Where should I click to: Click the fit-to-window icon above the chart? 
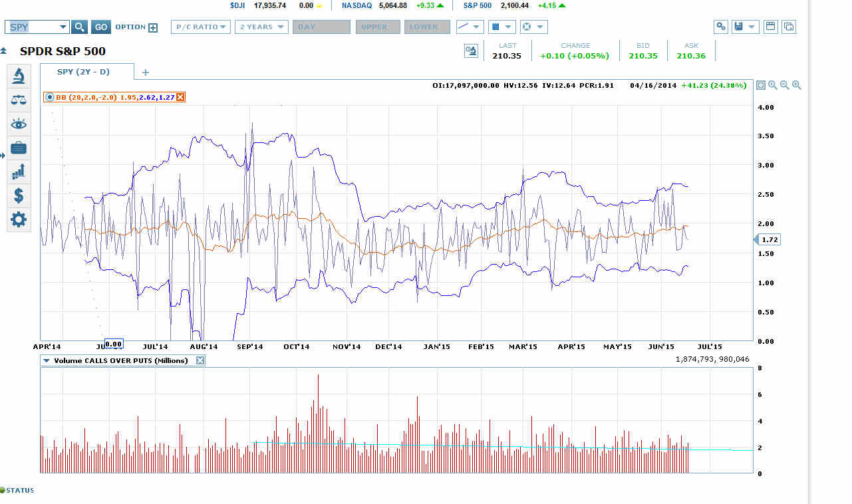point(761,85)
